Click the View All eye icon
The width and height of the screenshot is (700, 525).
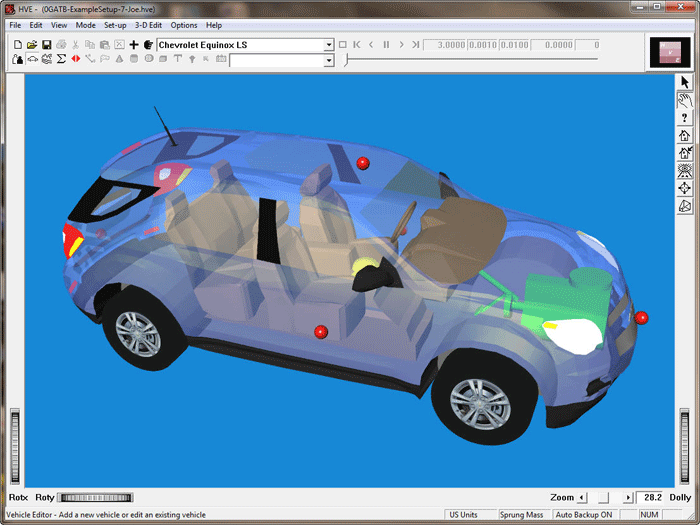tap(685, 171)
